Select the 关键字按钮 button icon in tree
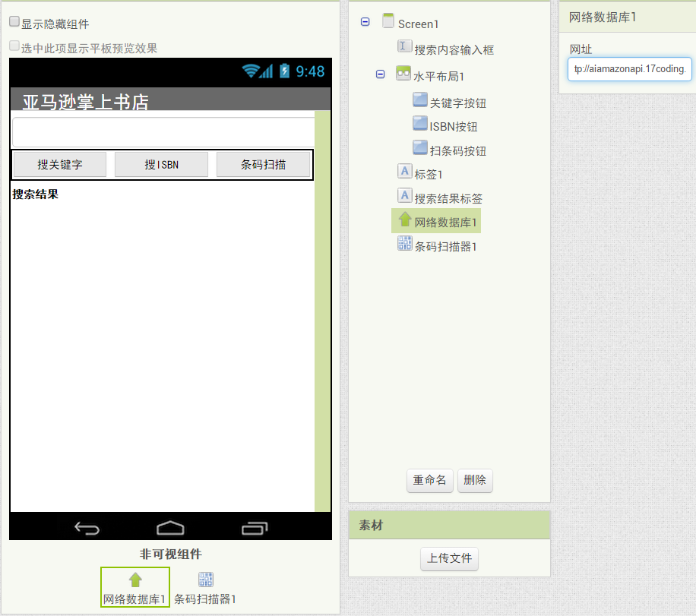Image resolution: width=696 pixels, height=616 pixels. (x=420, y=100)
